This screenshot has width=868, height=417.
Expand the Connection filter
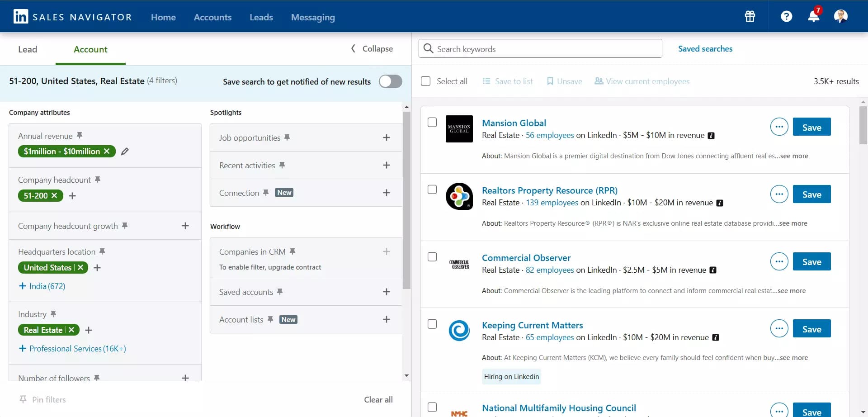click(387, 193)
